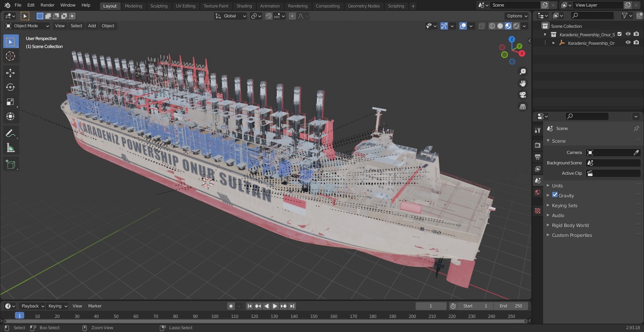
Task: Switch to the Modeling workspace tab
Action: coord(133,6)
